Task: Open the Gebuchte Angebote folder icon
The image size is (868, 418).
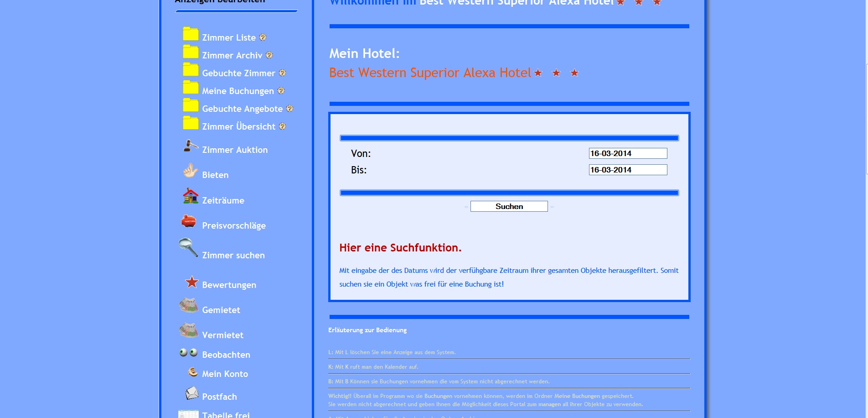Action: point(191,105)
